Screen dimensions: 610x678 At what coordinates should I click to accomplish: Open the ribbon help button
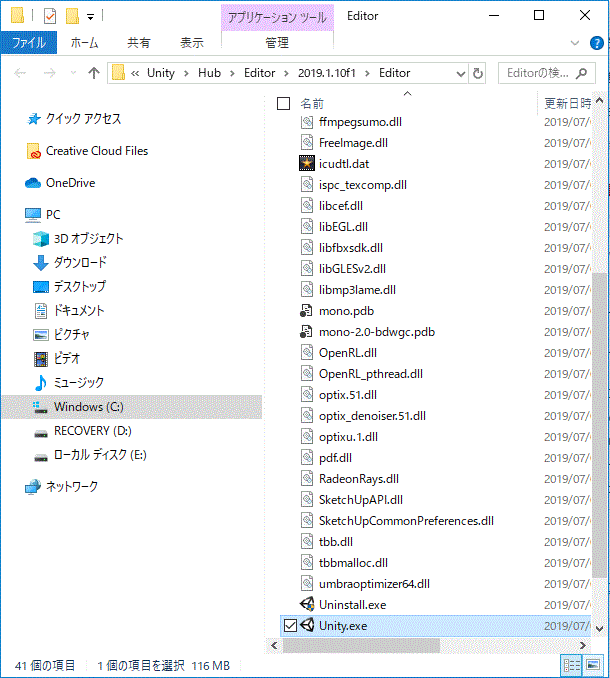point(597,43)
